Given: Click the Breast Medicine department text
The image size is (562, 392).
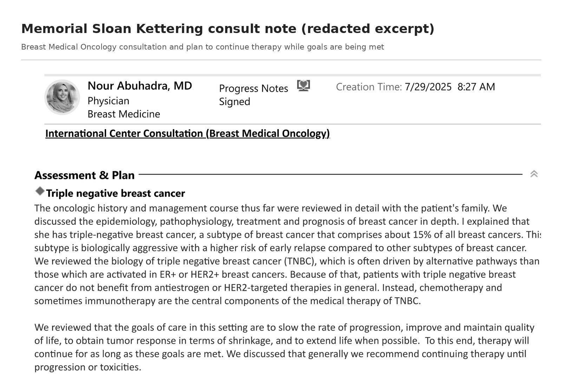Looking at the screenshot, I should pyautogui.click(x=124, y=114).
